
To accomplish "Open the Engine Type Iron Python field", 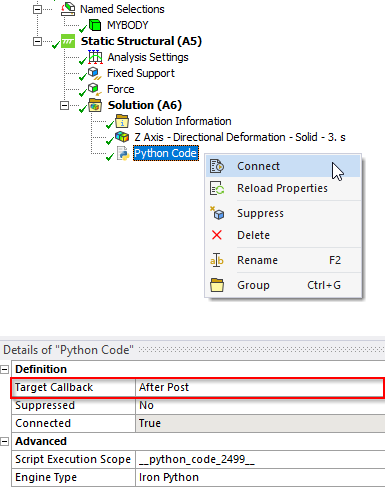I will point(260,477).
